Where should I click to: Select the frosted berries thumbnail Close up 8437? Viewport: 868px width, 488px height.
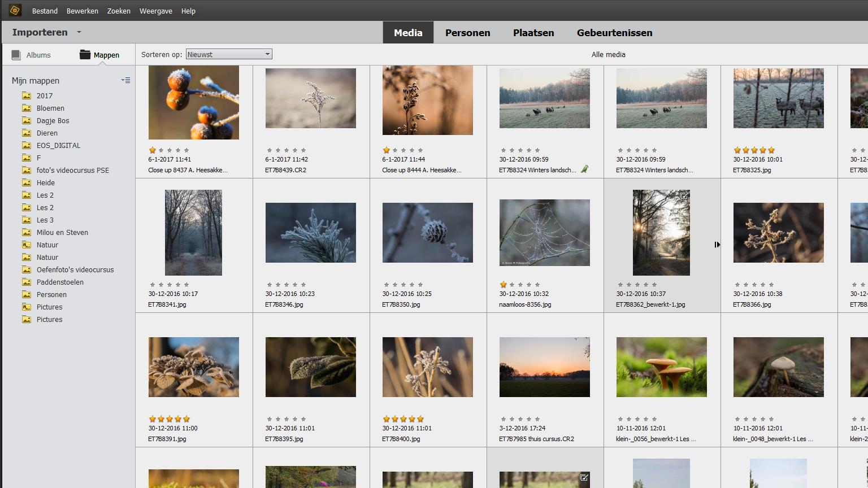[193, 102]
